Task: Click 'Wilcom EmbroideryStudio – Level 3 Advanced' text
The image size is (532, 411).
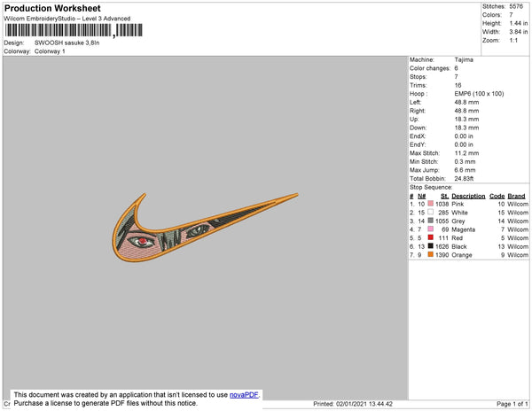Action: (x=67, y=19)
